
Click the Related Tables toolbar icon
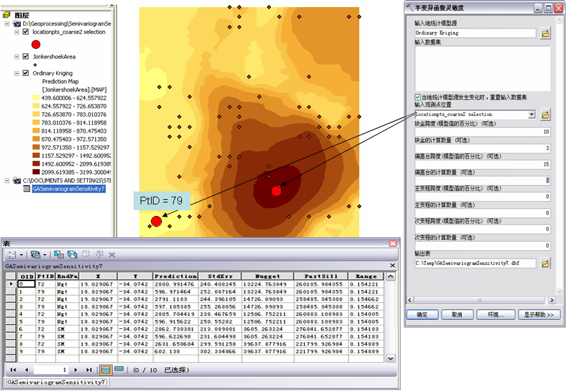(x=35, y=255)
